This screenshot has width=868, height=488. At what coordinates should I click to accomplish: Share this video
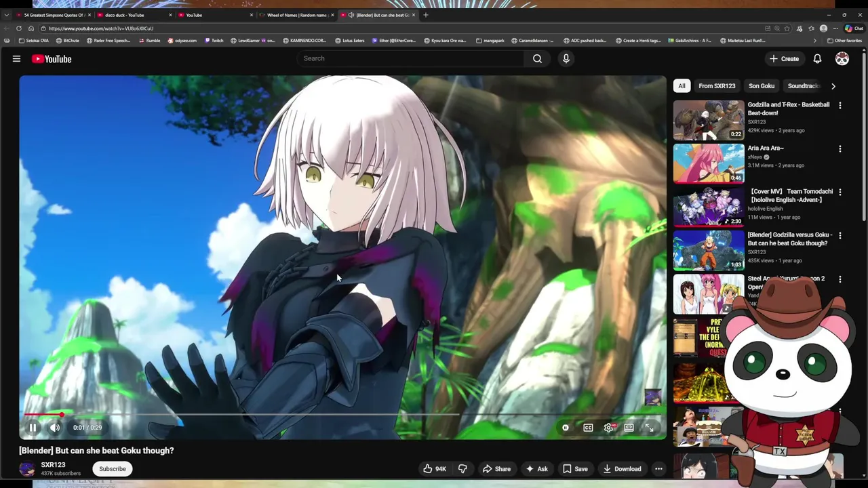pyautogui.click(x=496, y=469)
